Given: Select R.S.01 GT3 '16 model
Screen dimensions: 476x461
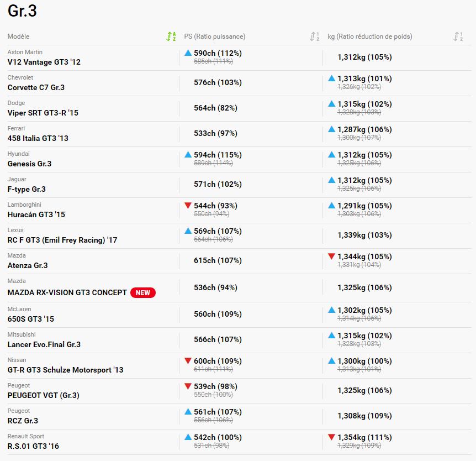Looking at the screenshot, I should tap(33, 446).
